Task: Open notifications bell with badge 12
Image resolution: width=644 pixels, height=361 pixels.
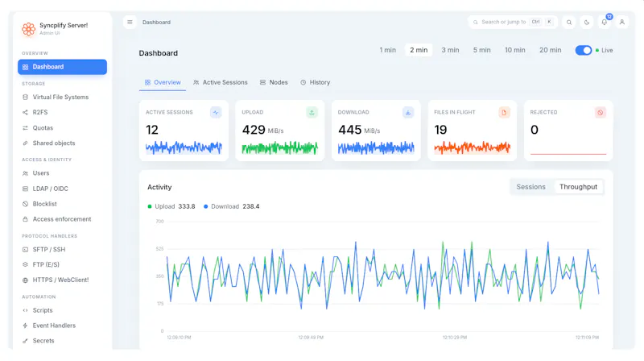Action: [x=605, y=23]
